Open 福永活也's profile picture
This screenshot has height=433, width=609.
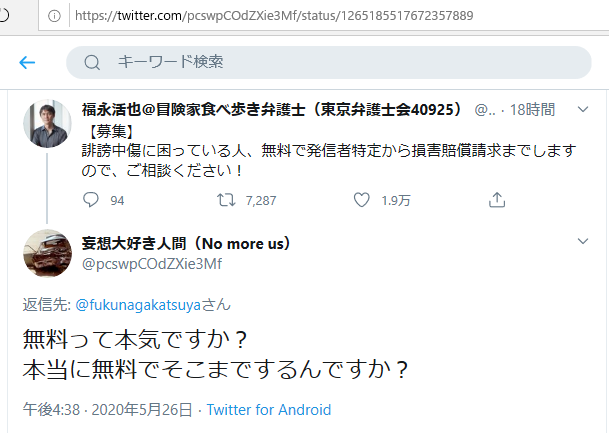coord(47,123)
